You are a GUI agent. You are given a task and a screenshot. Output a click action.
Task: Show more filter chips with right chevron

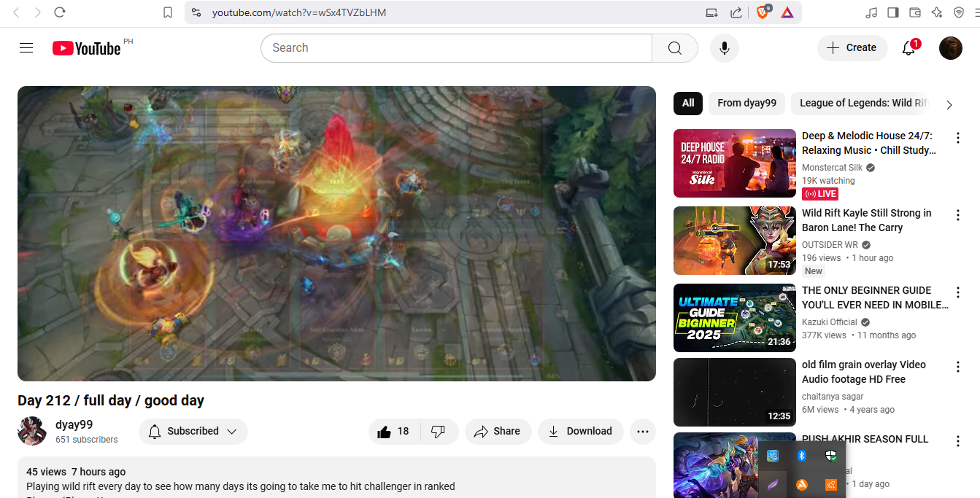pyautogui.click(x=949, y=105)
